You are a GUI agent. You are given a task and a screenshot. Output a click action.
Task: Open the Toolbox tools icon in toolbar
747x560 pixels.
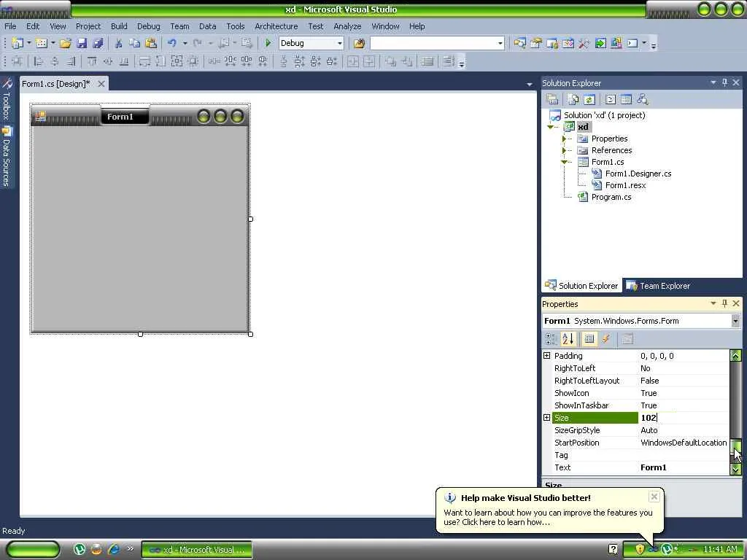[x=584, y=43]
